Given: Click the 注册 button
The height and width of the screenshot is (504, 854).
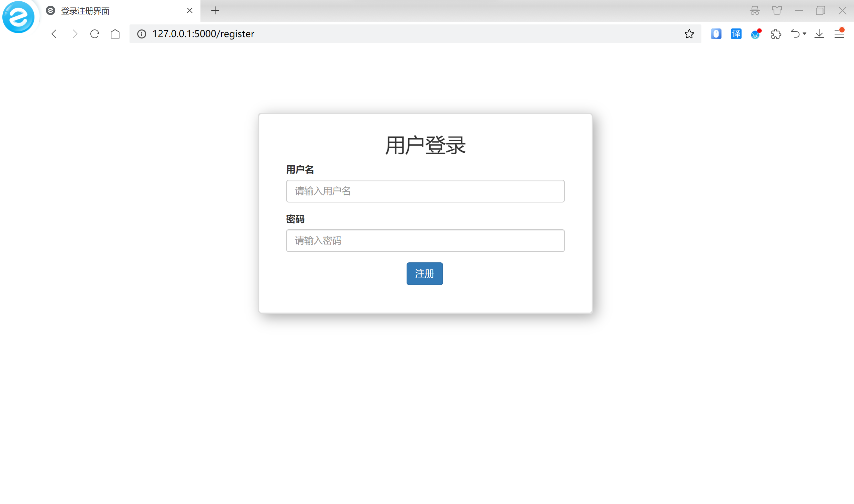Looking at the screenshot, I should pyautogui.click(x=424, y=273).
